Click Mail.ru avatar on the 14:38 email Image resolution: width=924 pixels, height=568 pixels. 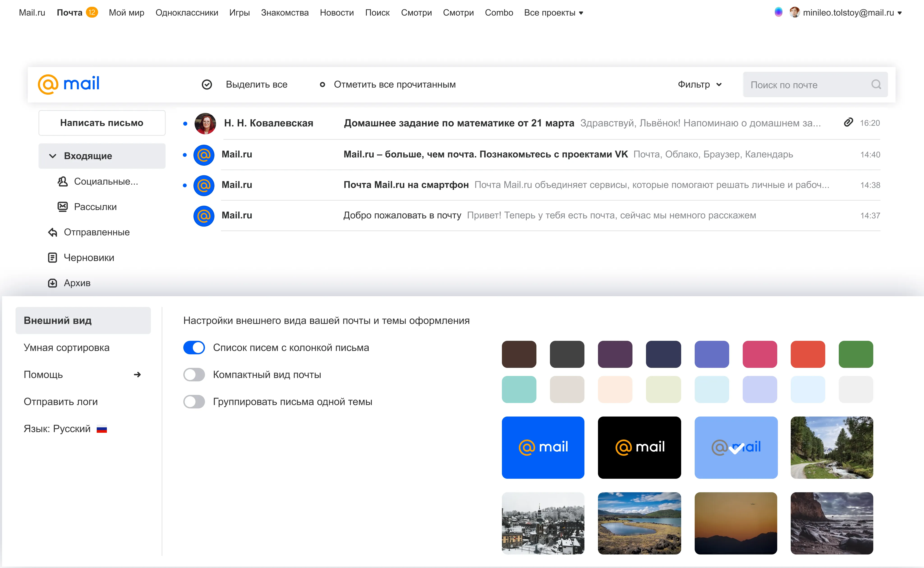204,185
